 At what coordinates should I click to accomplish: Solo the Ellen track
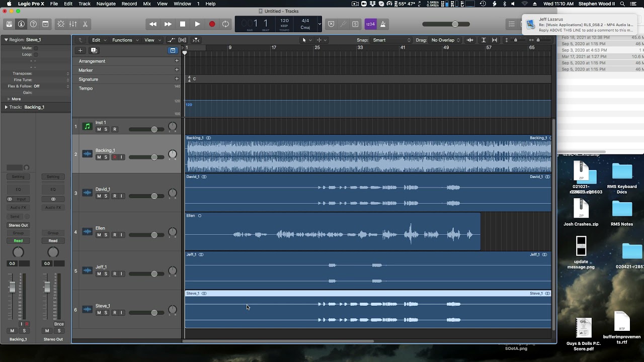106,235
